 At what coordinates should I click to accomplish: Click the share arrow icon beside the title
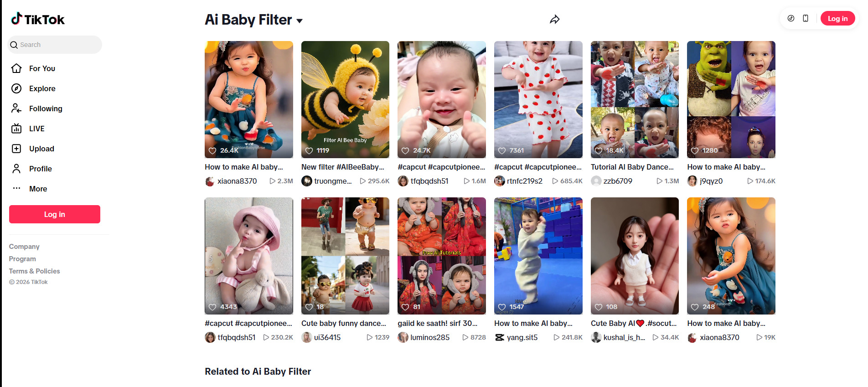tap(554, 20)
